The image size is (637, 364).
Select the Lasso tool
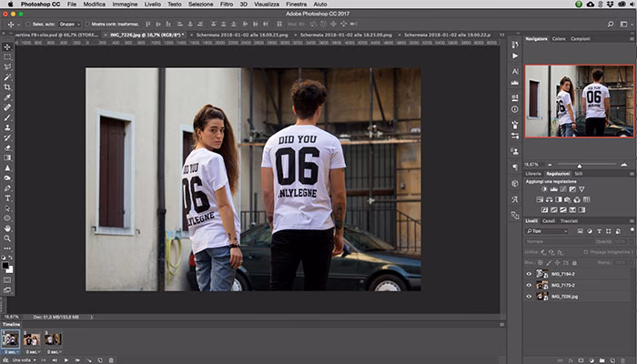[7, 67]
